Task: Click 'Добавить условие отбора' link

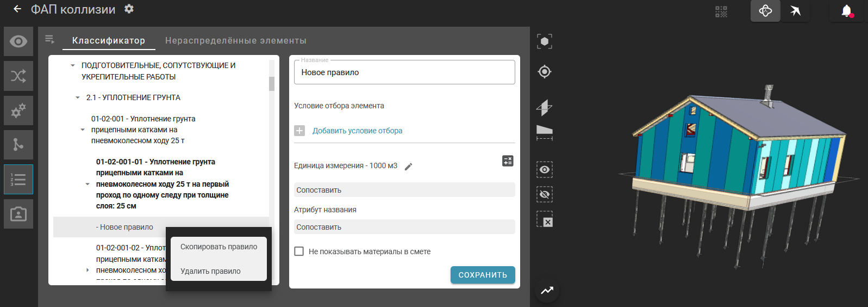Action: click(357, 131)
